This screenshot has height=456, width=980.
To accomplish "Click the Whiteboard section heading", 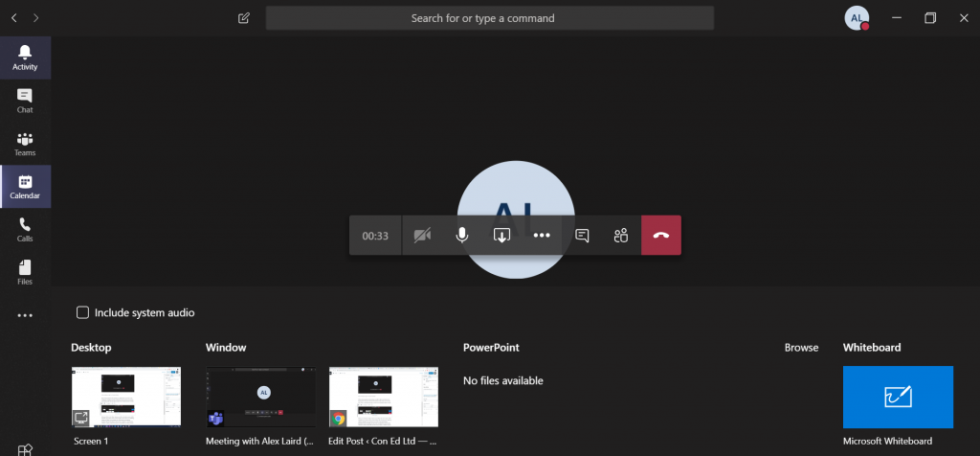I will click(x=872, y=348).
